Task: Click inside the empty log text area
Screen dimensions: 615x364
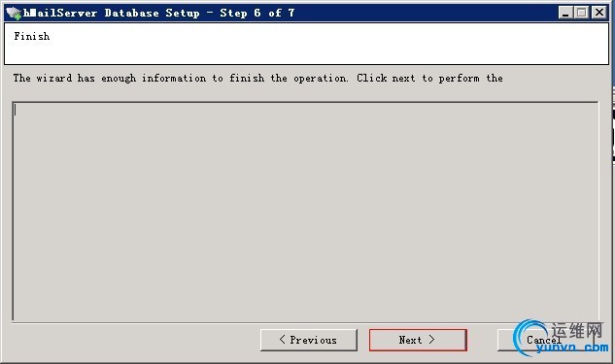Action: pyautogui.click(x=305, y=212)
